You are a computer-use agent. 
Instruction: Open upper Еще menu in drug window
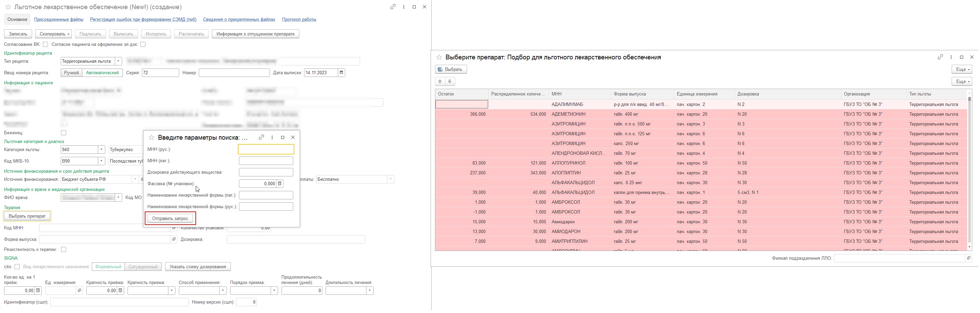coord(962,69)
